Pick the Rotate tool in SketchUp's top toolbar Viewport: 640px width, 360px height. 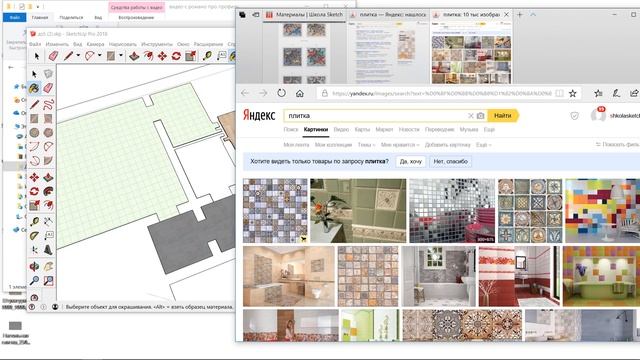coord(176,56)
